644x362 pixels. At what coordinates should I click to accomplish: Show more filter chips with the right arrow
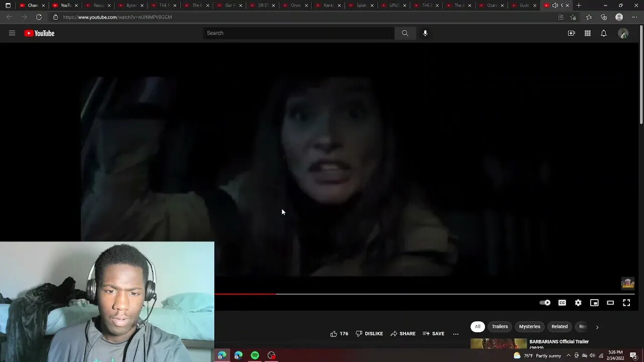(597, 327)
